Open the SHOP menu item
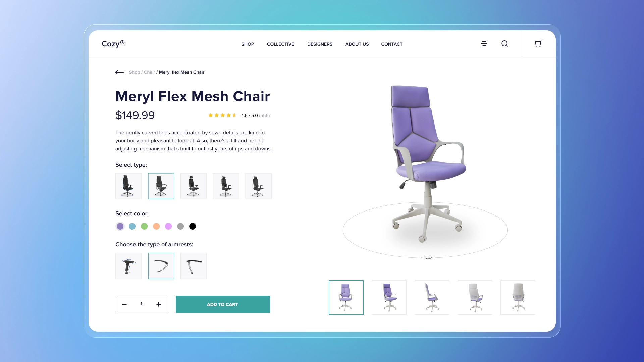 (248, 44)
